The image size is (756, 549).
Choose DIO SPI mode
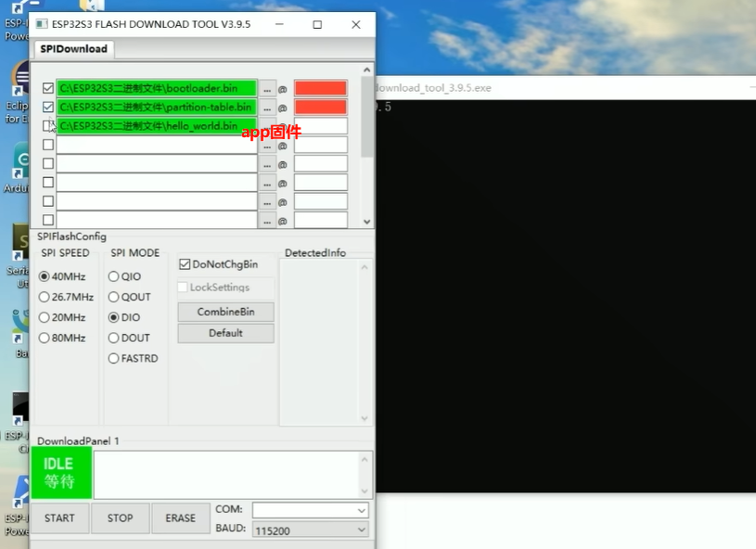113,318
